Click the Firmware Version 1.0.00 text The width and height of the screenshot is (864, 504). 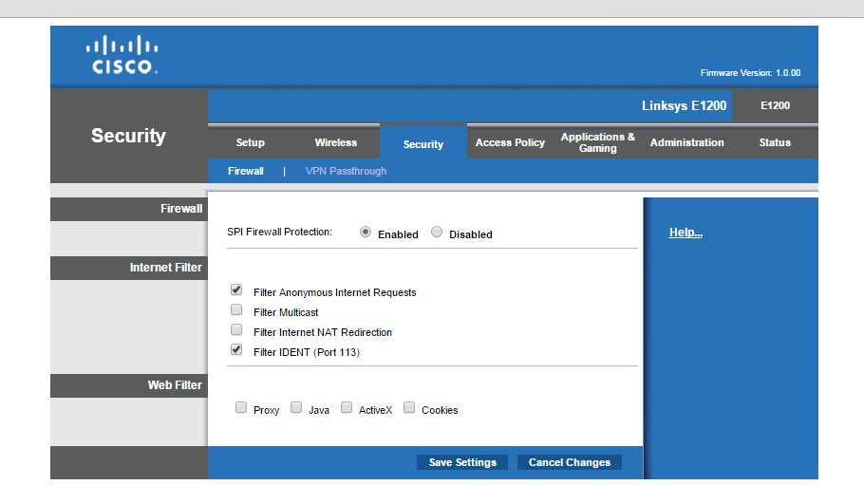(x=750, y=73)
